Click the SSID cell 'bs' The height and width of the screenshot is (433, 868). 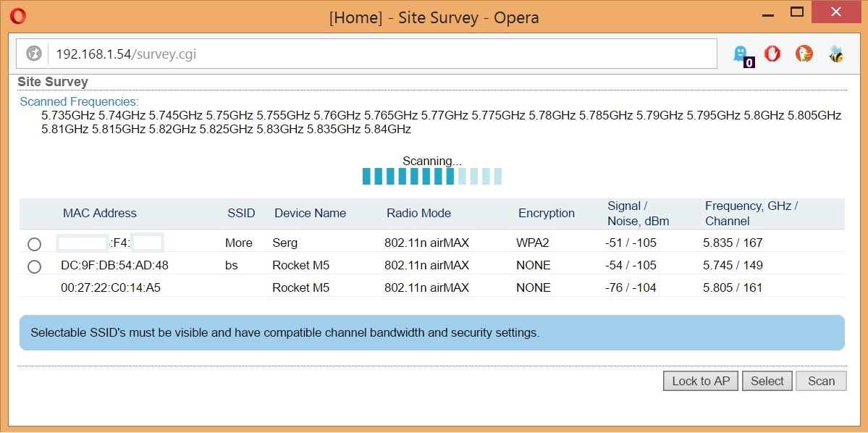tap(232, 265)
